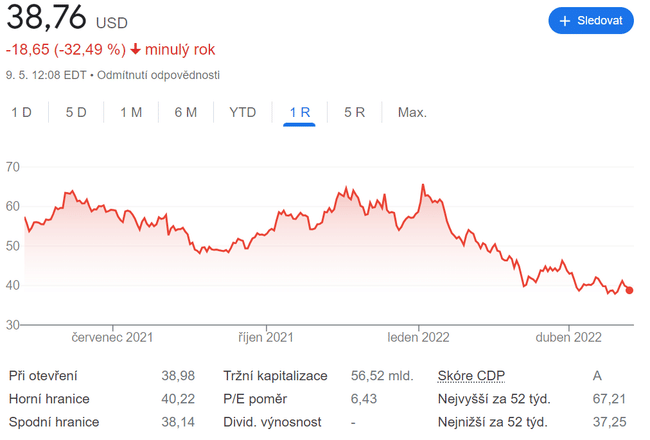Image resolution: width=650 pixels, height=440 pixels.
Task: Click the červenec 2021 axis label
Action: [113, 338]
